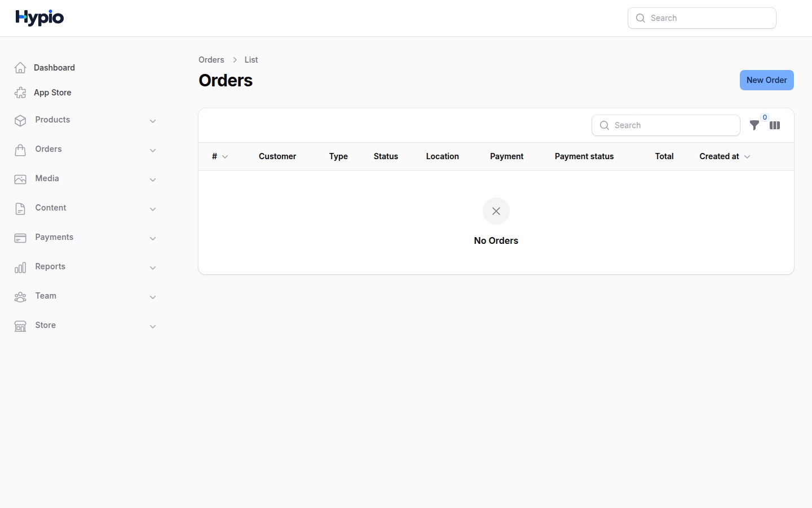Open the table filter funnel icon
This screenshot has width=812, height=508.
coord(754,125)
